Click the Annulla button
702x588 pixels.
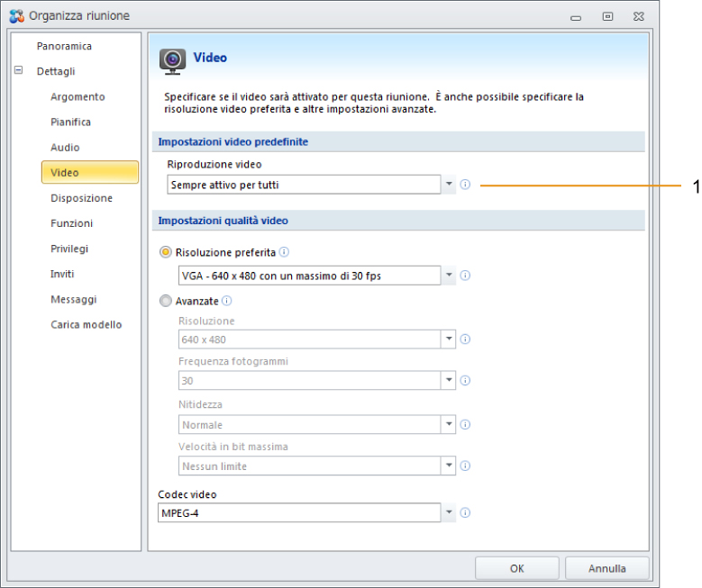(x=607, y=568)
